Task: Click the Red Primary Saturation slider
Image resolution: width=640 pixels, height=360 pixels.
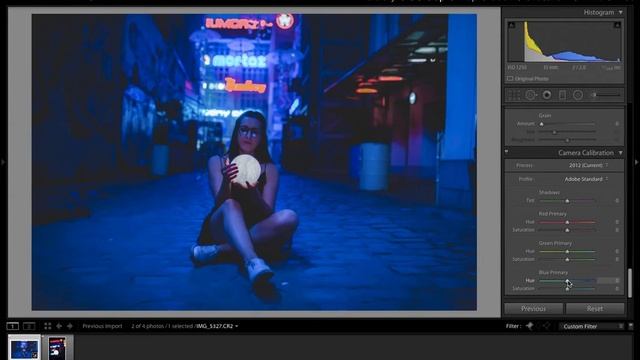Action: click(x=567, y=230)
